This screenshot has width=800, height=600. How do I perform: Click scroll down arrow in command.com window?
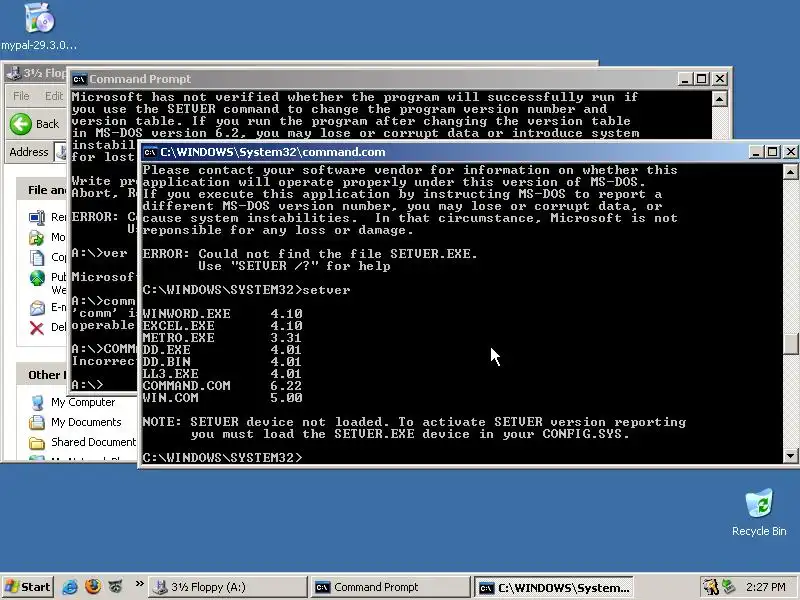coord(790,456)
